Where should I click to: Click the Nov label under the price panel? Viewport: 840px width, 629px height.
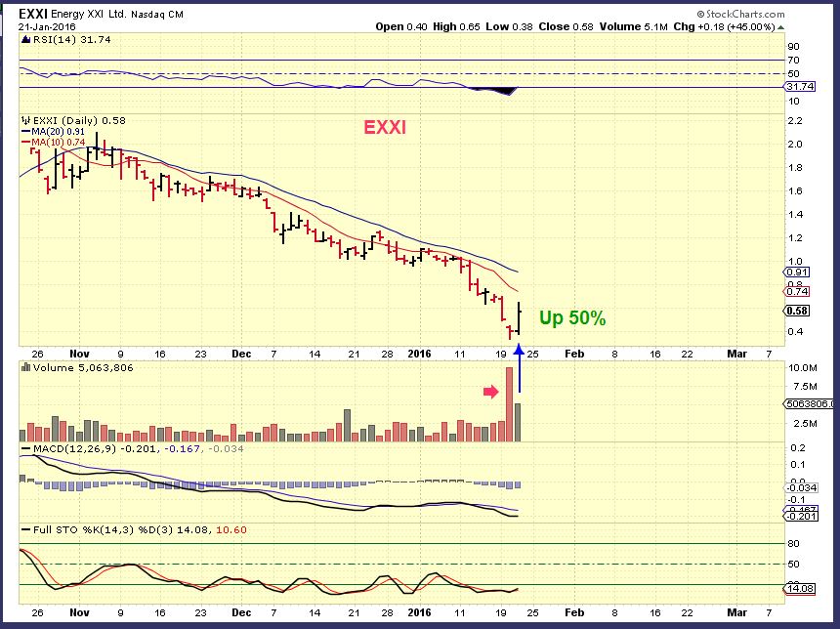coord(79,354)
